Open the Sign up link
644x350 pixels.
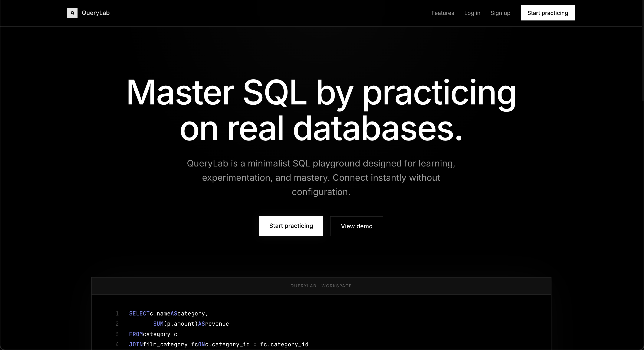(x=500, y=13)
